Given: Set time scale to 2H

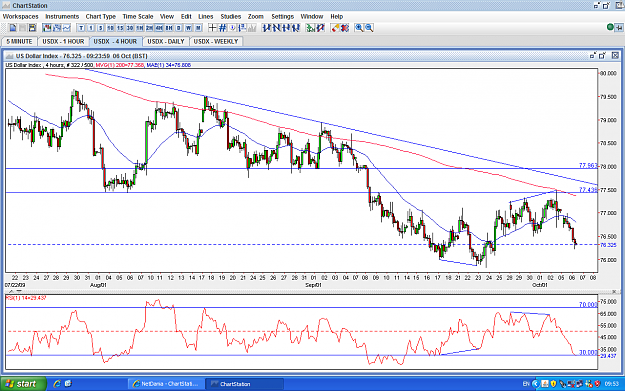Looking at the screenshot, I should point(149,28).
